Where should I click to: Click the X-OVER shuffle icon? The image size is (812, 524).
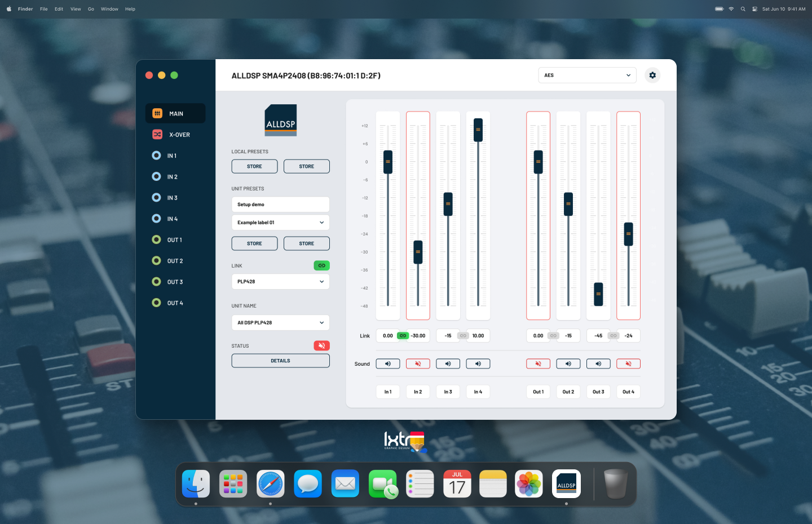click(x=157, y=135)
